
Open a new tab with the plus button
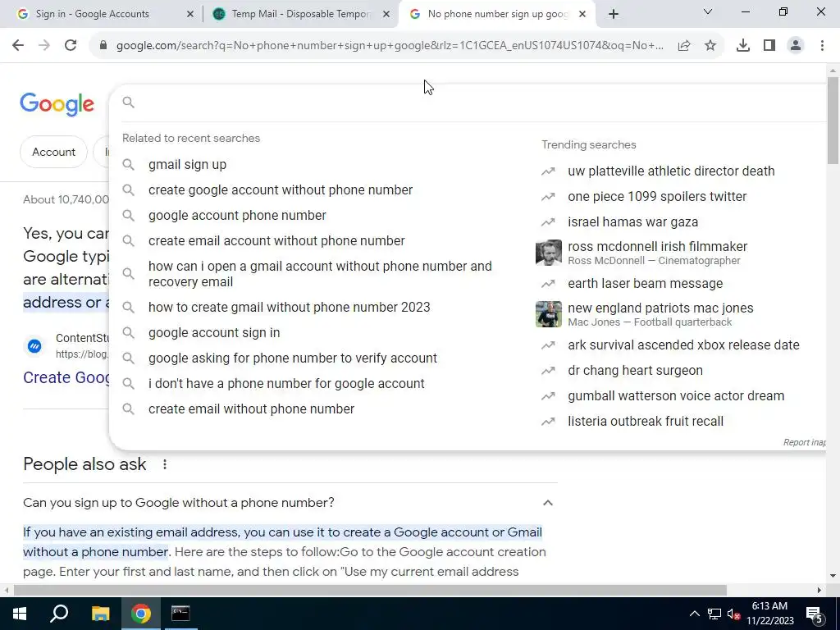pyautogui.click(x=614, y=15)
